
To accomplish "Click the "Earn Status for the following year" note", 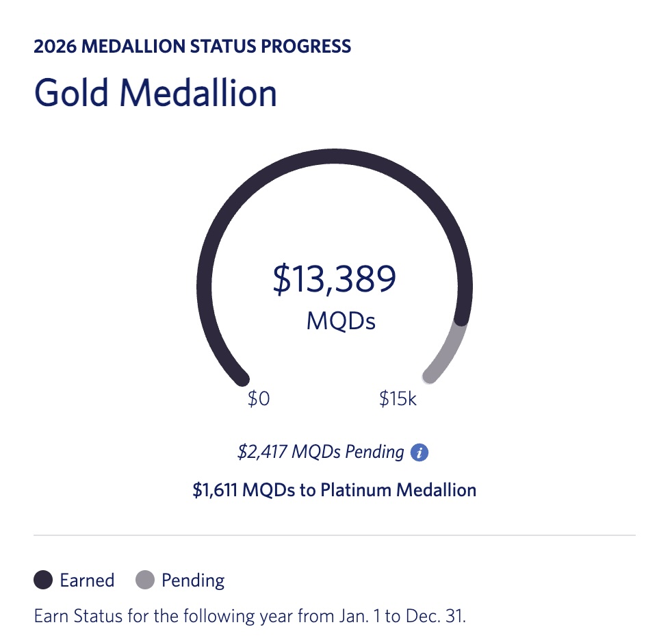I will coord(250,615).
